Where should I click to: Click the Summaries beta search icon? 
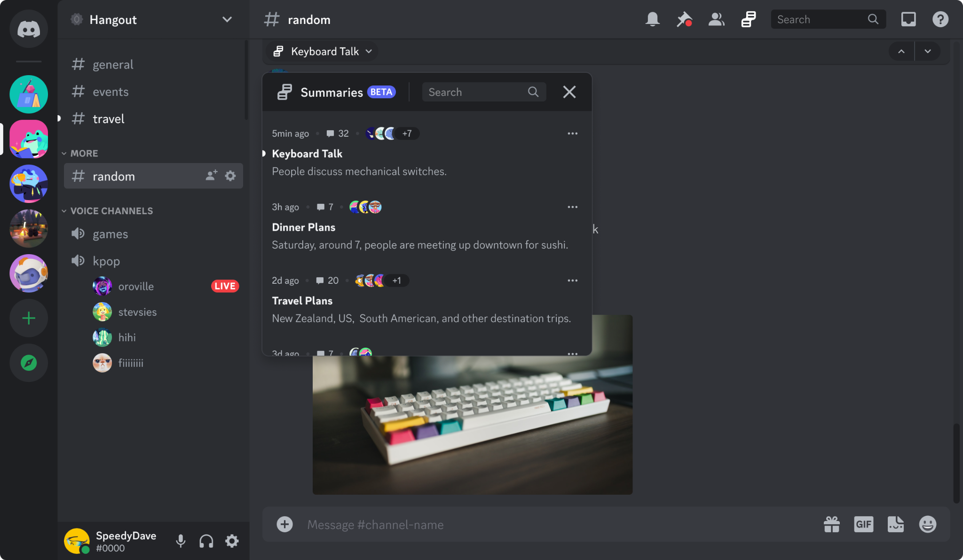[534, 91]
